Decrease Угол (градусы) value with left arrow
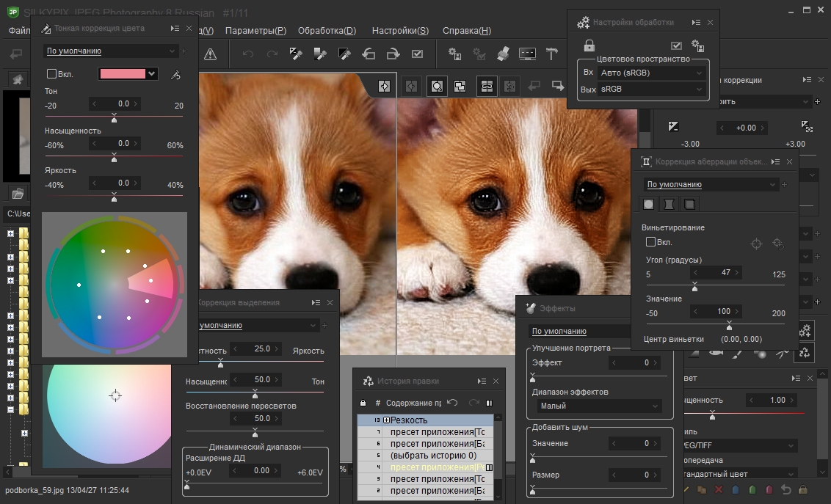This screenshot has width=831, height=504. (x=695, y=273)
